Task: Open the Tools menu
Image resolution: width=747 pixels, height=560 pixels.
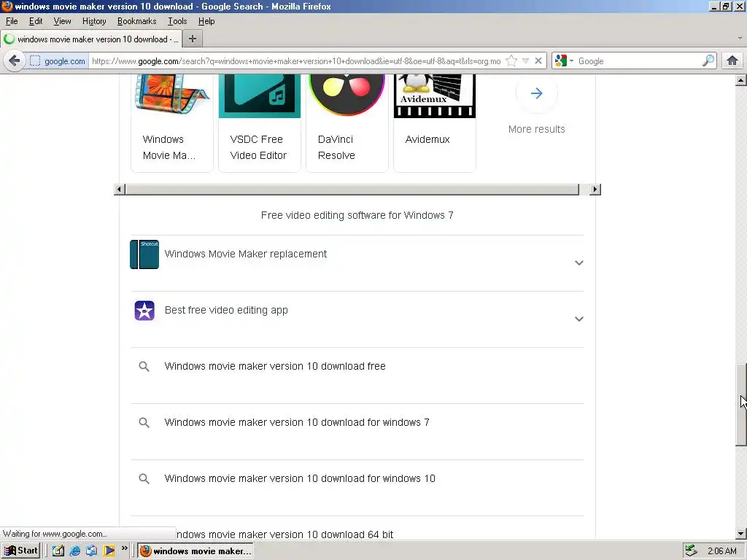Action: coord(177,21)
